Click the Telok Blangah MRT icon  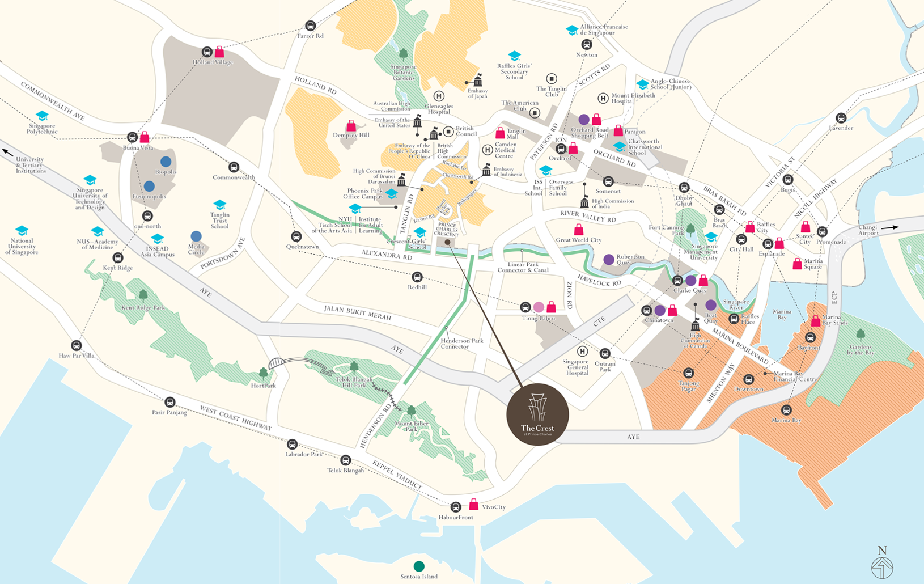pos(345,460)
